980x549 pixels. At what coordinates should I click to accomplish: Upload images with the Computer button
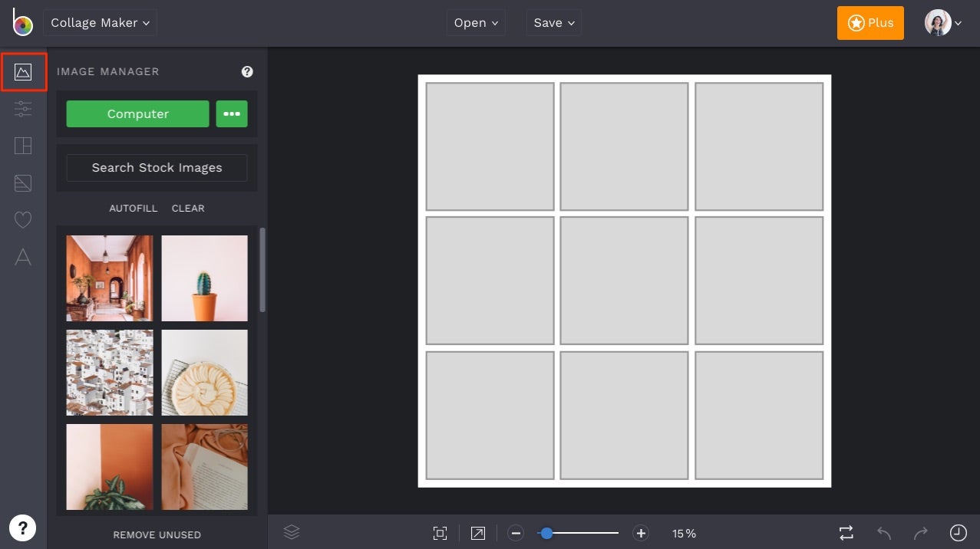click(x=137, y=113)
